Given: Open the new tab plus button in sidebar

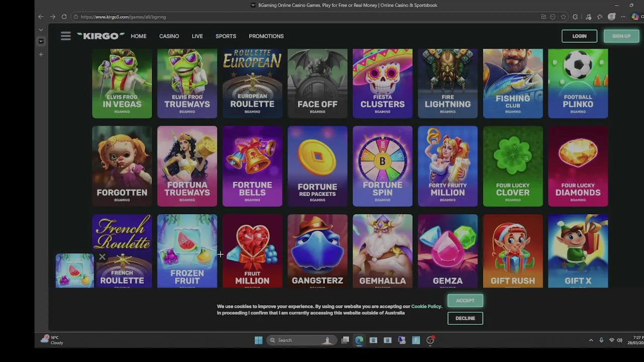Looking at the screenshot, I should pos(41,54).
